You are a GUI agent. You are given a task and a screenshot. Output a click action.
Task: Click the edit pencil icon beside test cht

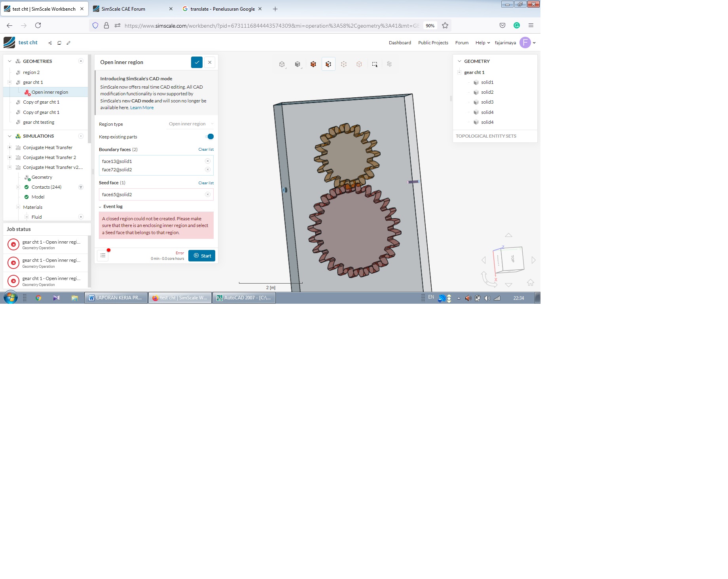pos(68,43)
